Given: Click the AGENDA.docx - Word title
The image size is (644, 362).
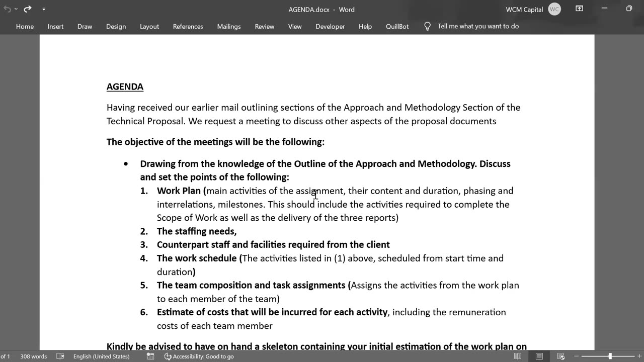Looking at the screenshot, I should pos(321,9).
